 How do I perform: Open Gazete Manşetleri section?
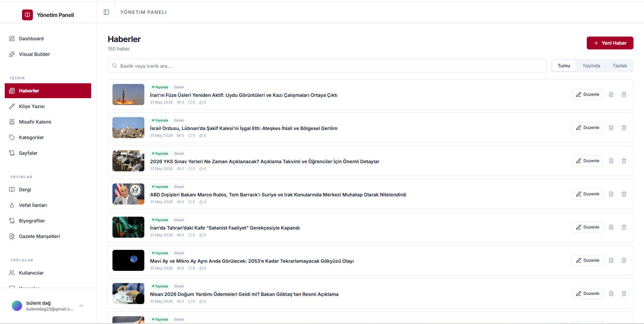(48, 236)
